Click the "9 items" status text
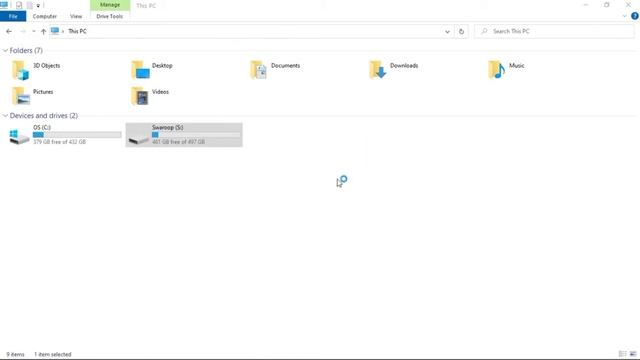This screenshot has height=360, width=640. [x=16, y=354]
